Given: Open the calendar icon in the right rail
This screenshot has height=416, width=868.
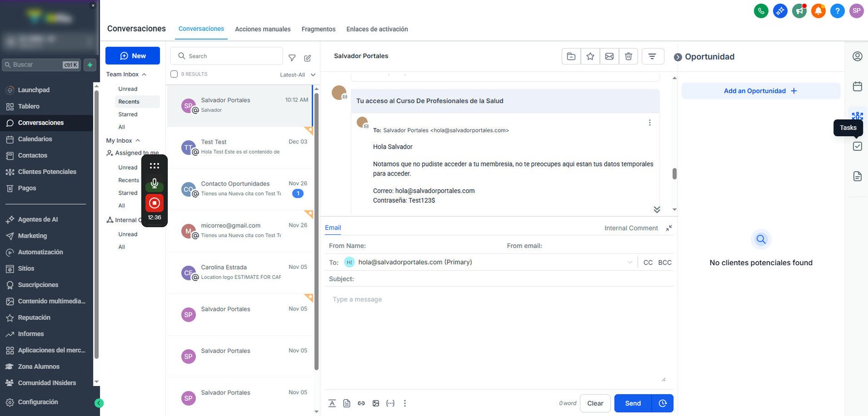Looking at the screenshot, I should coord(857,86).
